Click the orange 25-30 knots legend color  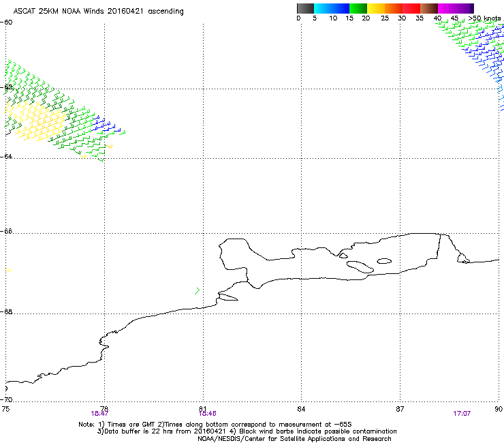click(x=394, y=8)
